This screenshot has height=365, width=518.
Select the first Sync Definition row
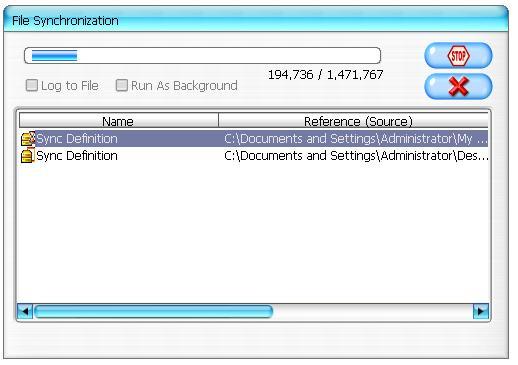[254, 138]
